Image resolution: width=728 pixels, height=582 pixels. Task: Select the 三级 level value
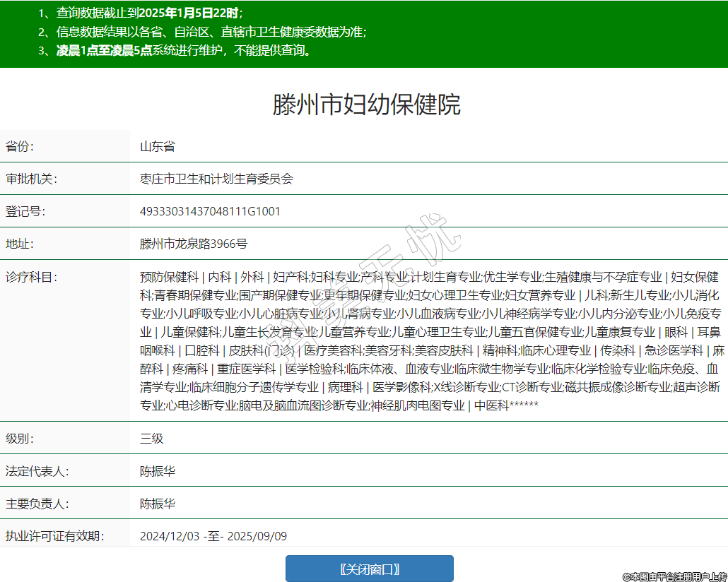tap(151, 439)
